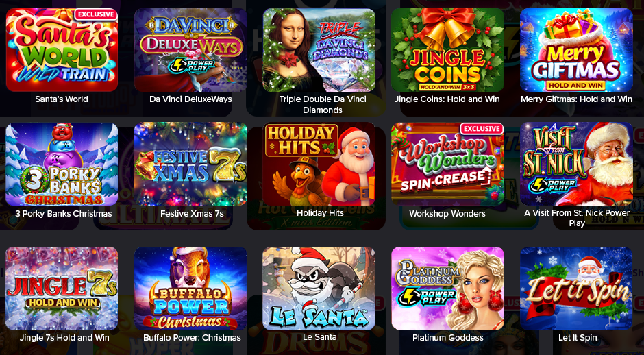Open the Workshop Wonders Spin-Crease tile
Screen dimensions: 644x355
[x=447, y=164]
